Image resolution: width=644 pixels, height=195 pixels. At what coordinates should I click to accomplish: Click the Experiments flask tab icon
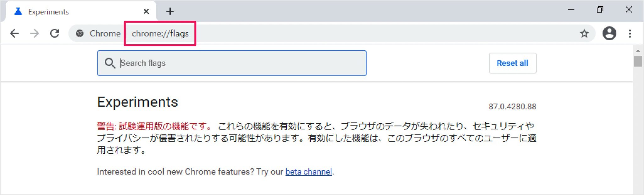click(18, 12)
